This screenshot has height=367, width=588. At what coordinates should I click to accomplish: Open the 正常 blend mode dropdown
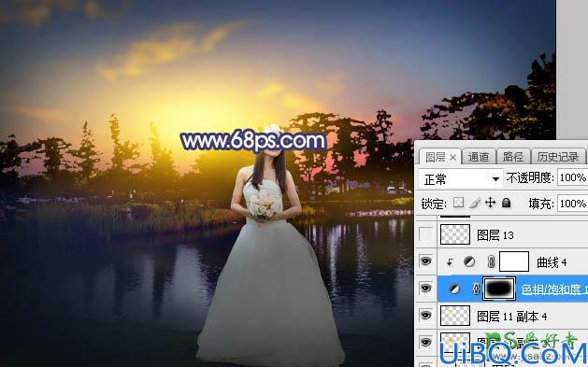tap(461, 179)
